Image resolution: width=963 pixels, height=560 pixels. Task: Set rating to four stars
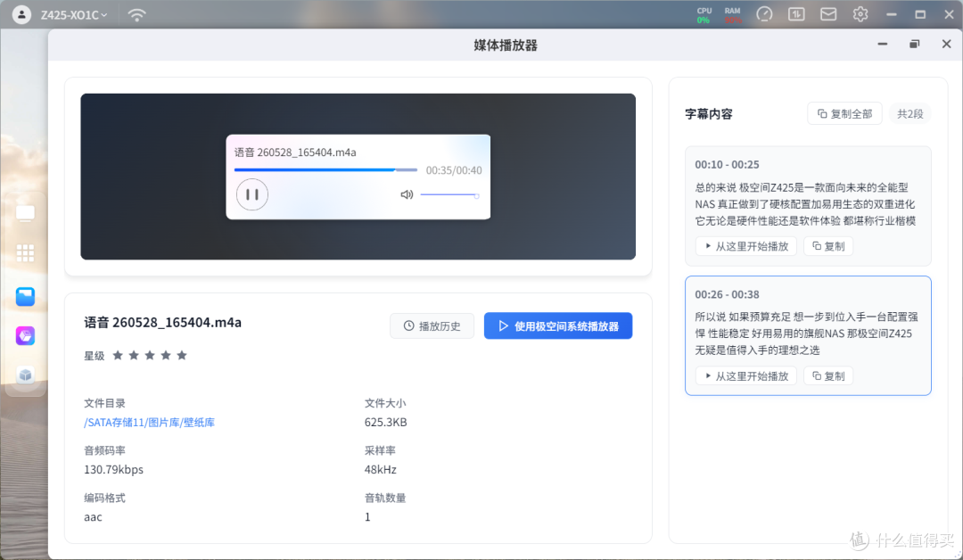coord(166,356)
